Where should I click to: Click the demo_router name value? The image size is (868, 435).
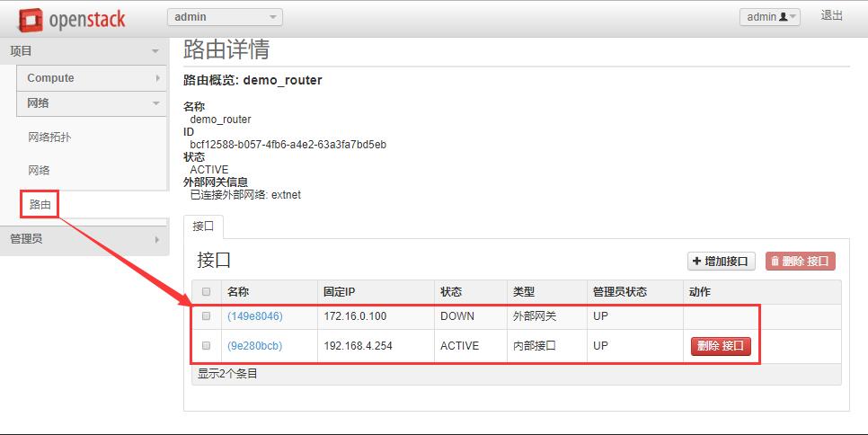(x=220, y=120)
